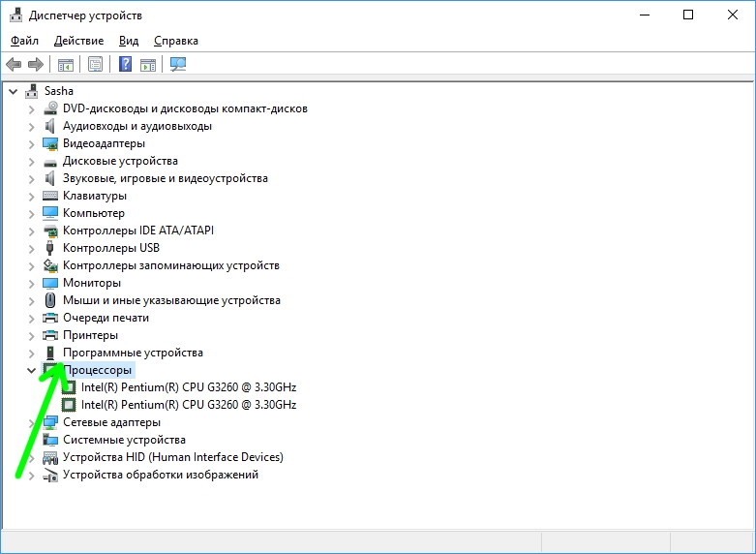The width and height of the screenshot is (756, 554).
Task: Expand the Принтеры chevron
Action: click(x=31, y=335)
